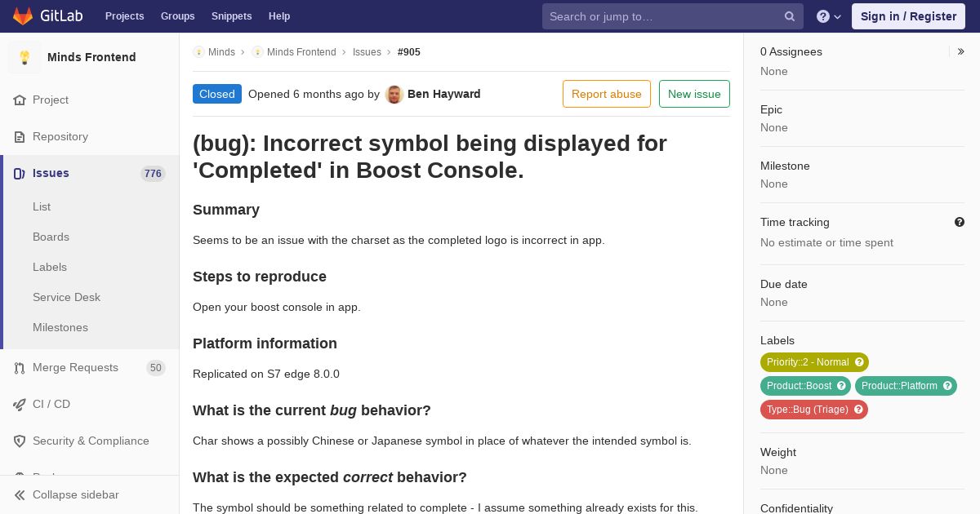Click the Time tracking help icon
This screenshot has height=514, width=980.
tap(960, 222)
